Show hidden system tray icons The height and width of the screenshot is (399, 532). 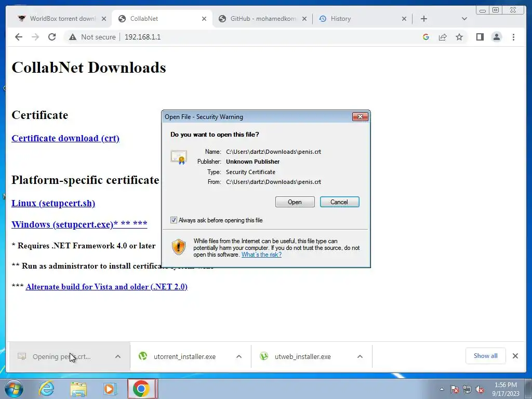click(442, 389)
